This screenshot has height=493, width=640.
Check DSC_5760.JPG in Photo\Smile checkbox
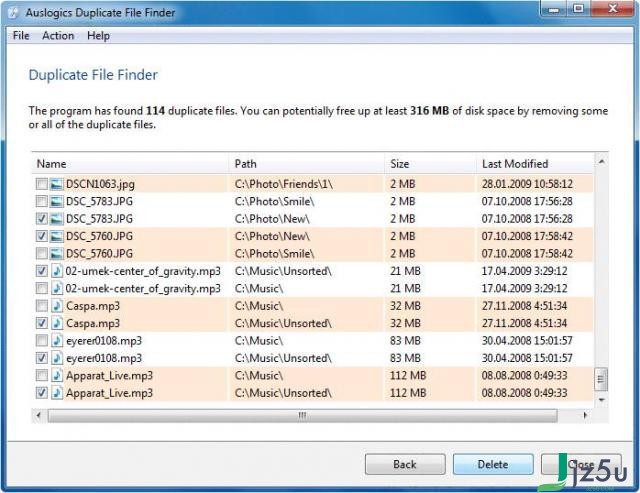pos(42,254)
